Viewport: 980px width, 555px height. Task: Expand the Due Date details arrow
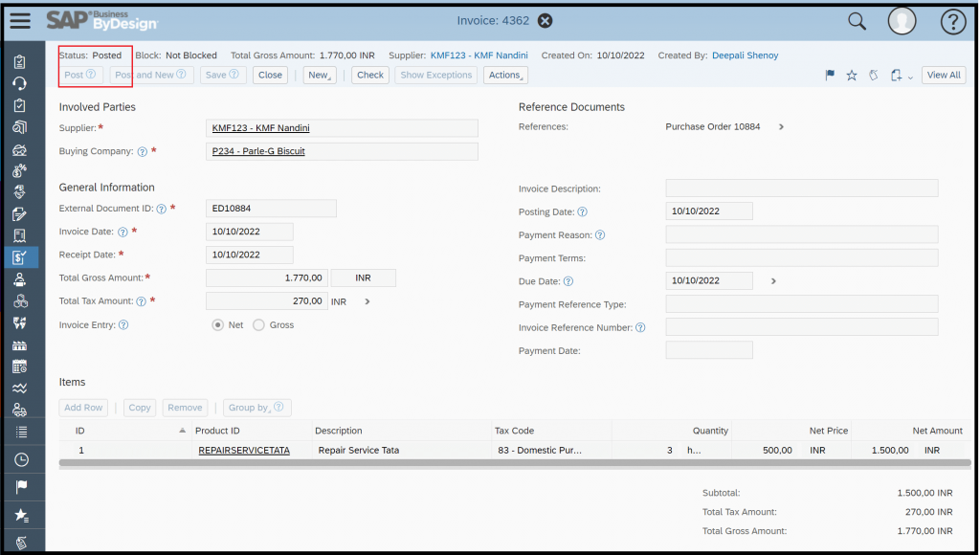point(773,281)
